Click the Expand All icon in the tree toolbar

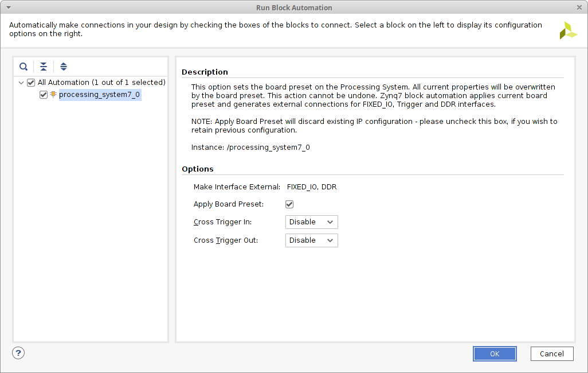pos(64,67)
